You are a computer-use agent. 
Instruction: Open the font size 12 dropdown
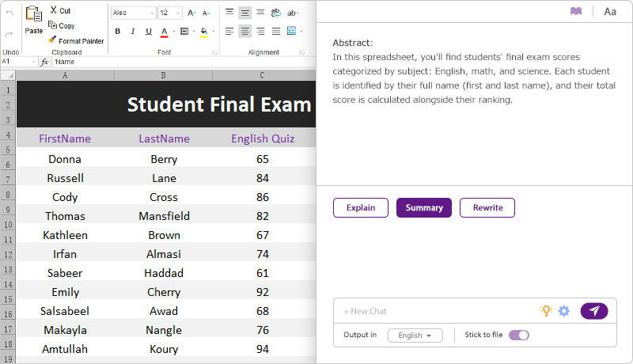coord(178,13)
